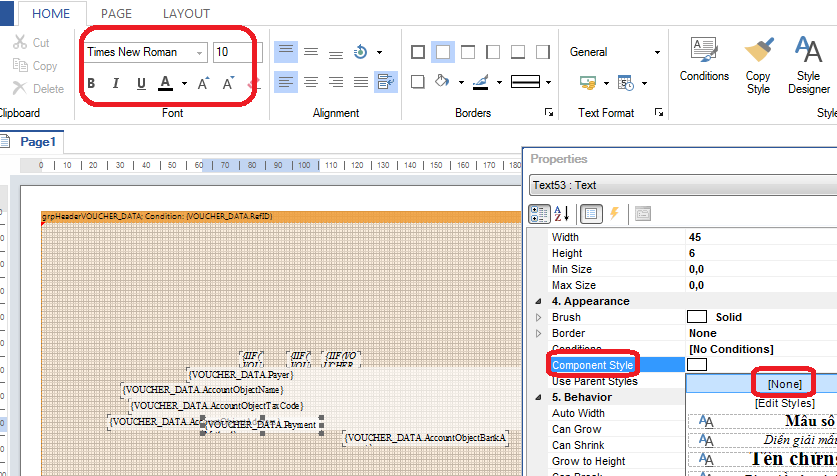The height and width of the screenshot is (476, 837).
Task: Click the date time format icon
Action: pyautogui.click(x=626, y=83)
